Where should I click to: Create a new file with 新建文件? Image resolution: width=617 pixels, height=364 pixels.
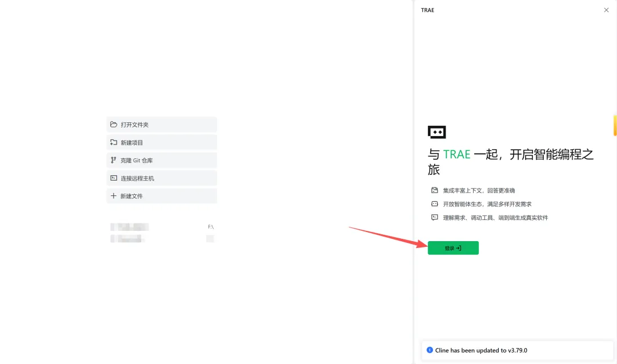(161, 196)
